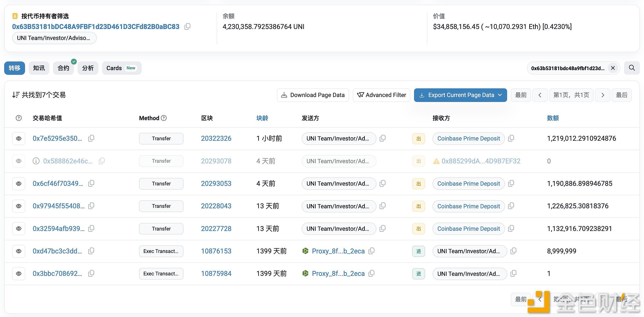Image resolution: width=644 pixels, height=317 pixels.
Task: Click amount 8,999,999
Action: coord(562,251)
